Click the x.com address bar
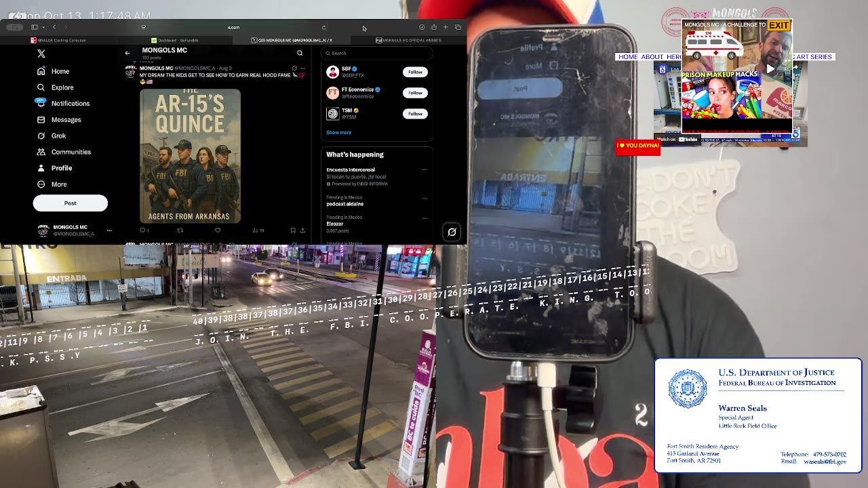868x488 pixels. pos(233,27)
